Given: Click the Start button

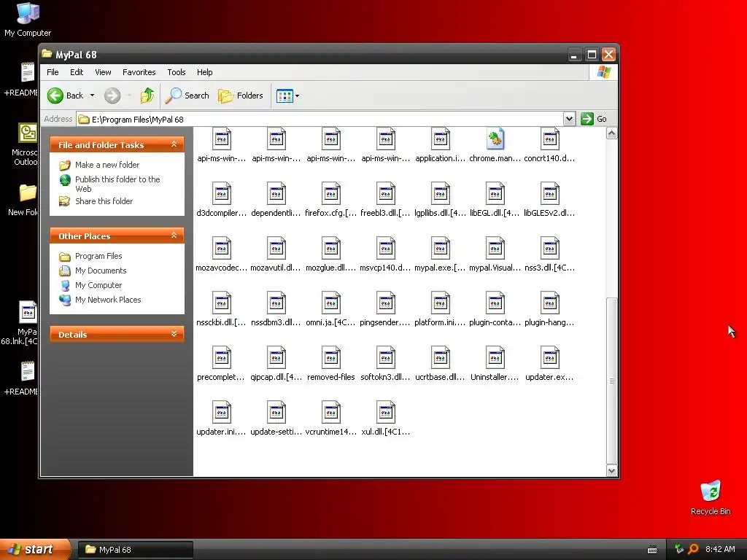Looking at the screenshot, I should [35, 550].
